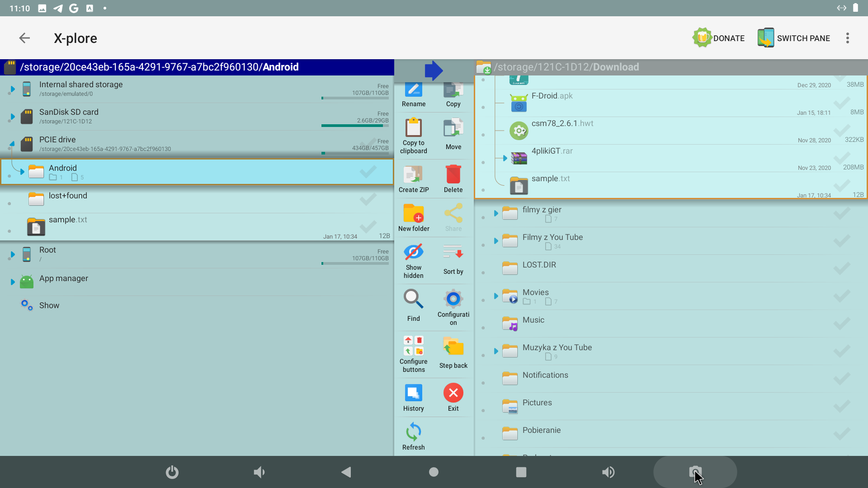The image size is (868, 488).
Task: Create a New folder
Action: point(414,213)
